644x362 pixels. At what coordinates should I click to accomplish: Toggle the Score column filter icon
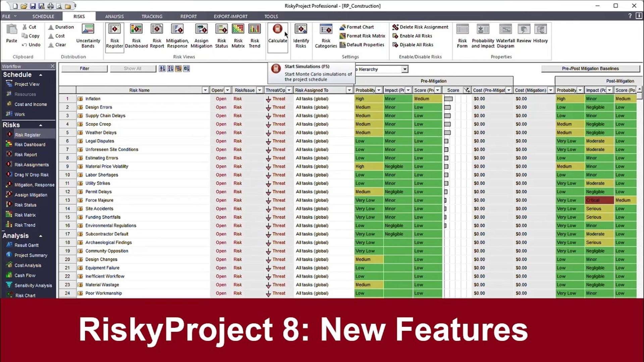(x=466, y=90)
